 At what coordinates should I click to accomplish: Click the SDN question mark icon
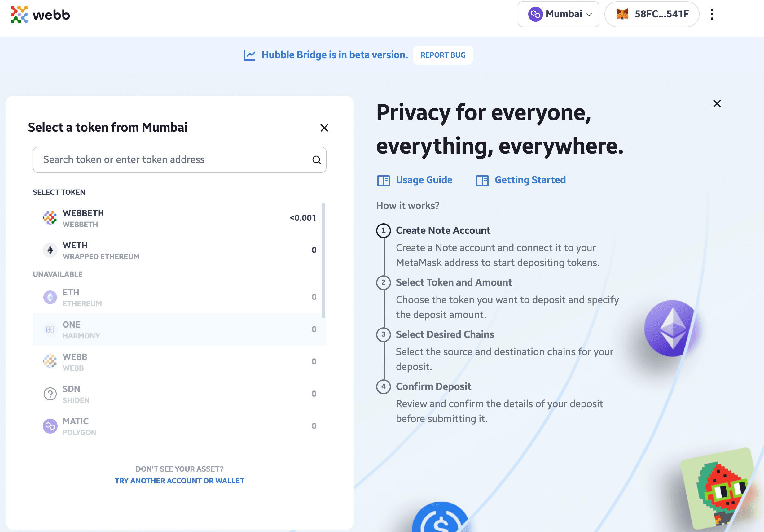50,394
